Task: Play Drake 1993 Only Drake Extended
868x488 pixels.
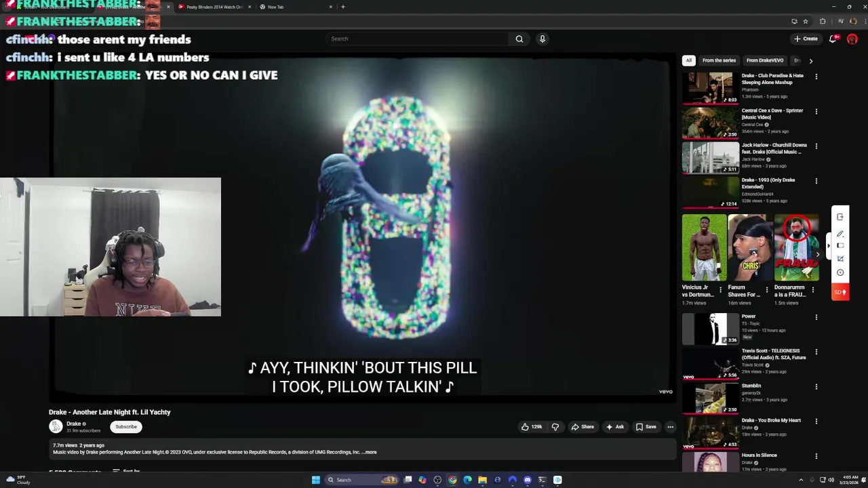Action: coord(711,192)
